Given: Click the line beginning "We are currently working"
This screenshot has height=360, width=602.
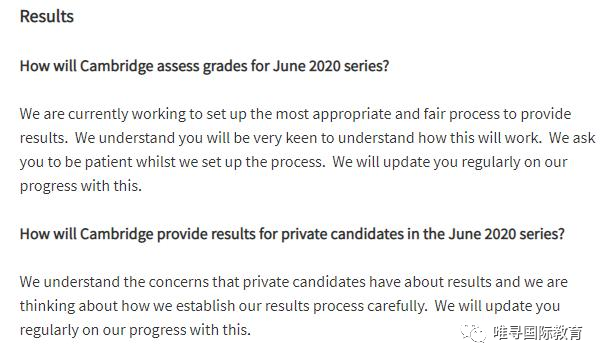Looking at the screenshot, I should click(x=296, y=114).
